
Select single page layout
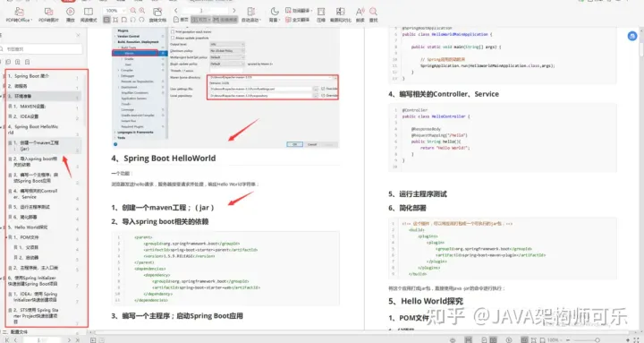point(181,20)
